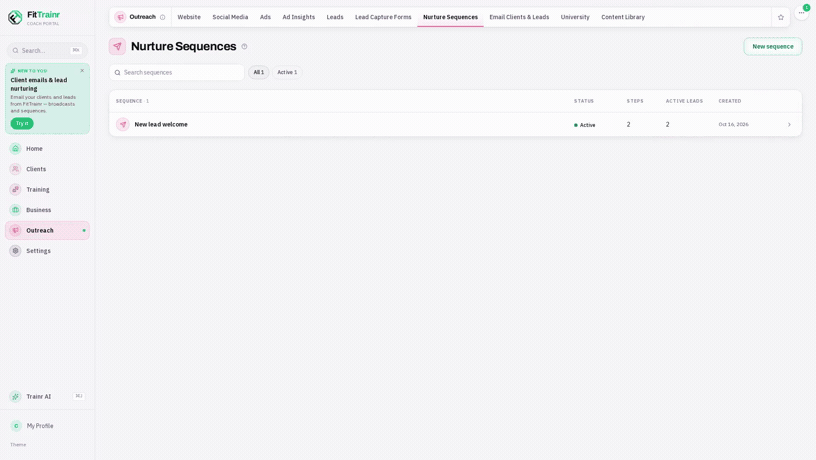Select the Nurture Sequences tab
This screenshot has height=460, width=816.
(x=450, y=17)
